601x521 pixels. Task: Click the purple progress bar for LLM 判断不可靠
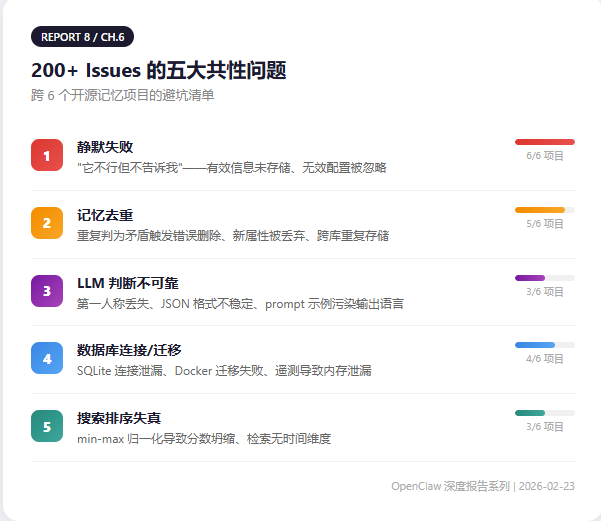point(544,277)
